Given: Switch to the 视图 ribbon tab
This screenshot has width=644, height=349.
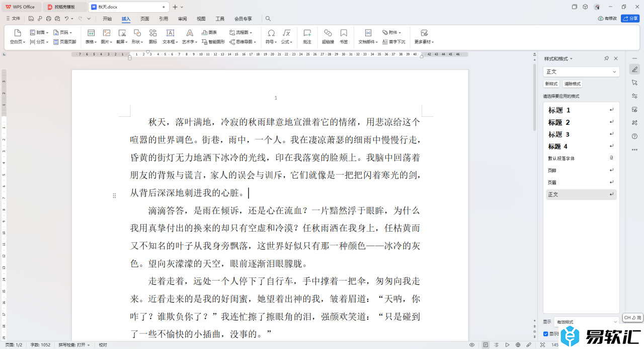Looking at the screenshot, I should pos(201,19).
